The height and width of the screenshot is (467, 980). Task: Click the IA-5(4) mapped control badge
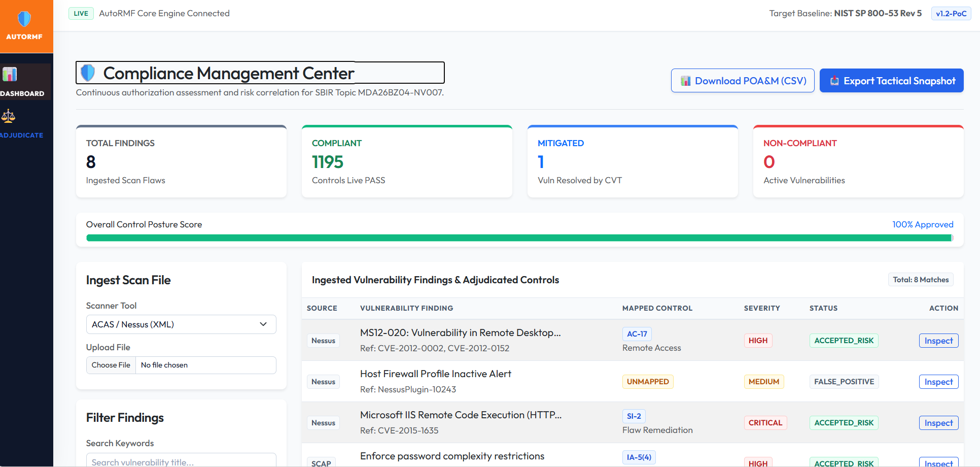point(639,457)
